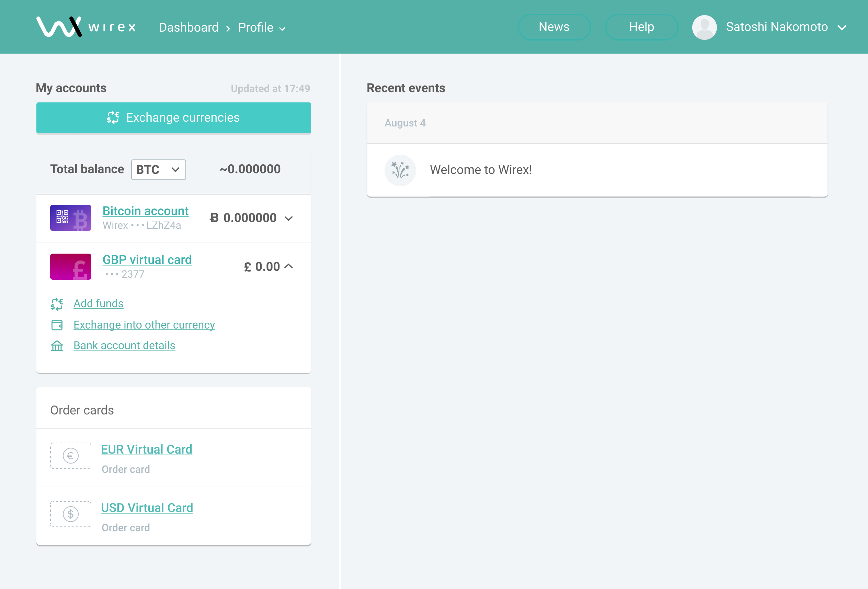Order the EUR Virtual Card
868x589 pixels.
147,449
